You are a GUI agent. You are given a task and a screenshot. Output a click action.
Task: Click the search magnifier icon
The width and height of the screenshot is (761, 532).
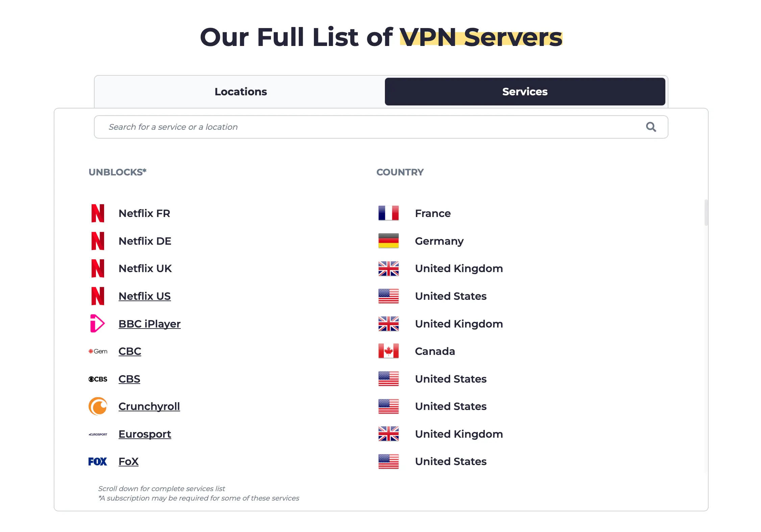651,127
